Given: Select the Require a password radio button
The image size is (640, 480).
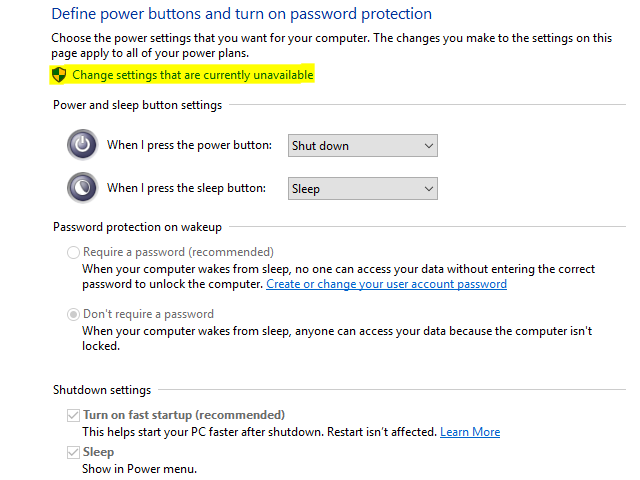Looking at the screenshot, I should click(x=73, y=252).
